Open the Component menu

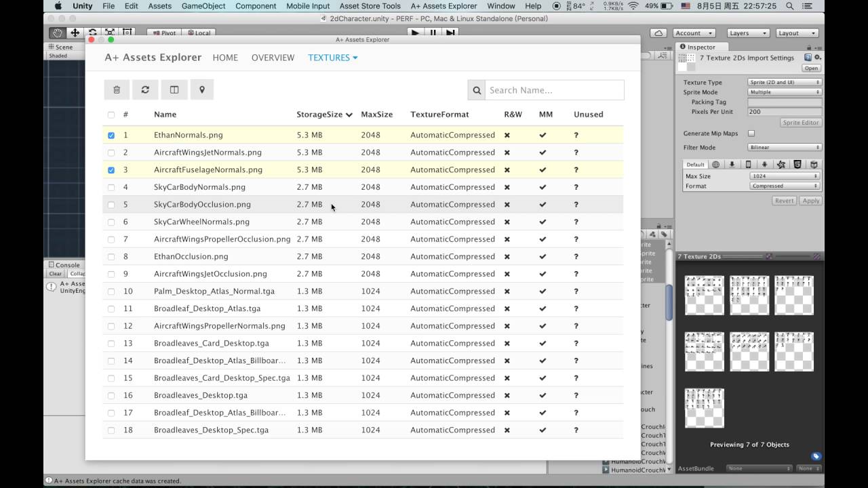click(256, 6)
